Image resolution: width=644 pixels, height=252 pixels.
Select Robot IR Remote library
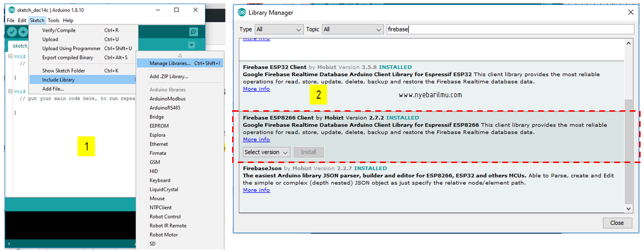(x=180, y=226)
